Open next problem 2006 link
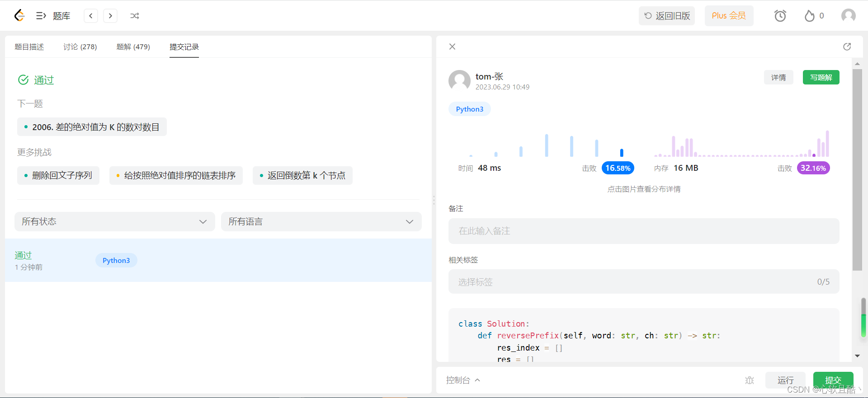The width and height of the screenshot is (868, 398). [x=92, y=127]
